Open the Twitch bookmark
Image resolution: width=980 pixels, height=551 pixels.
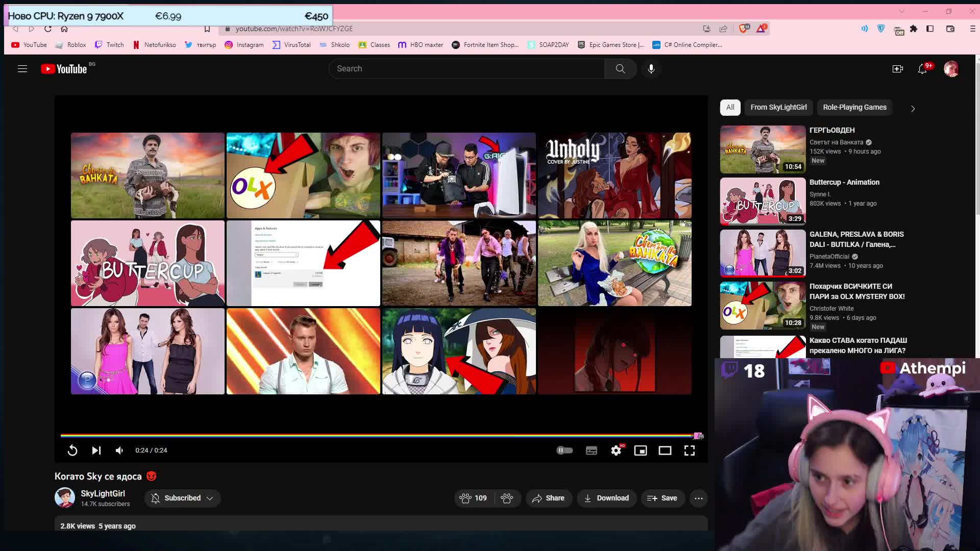tap(109, 45)
